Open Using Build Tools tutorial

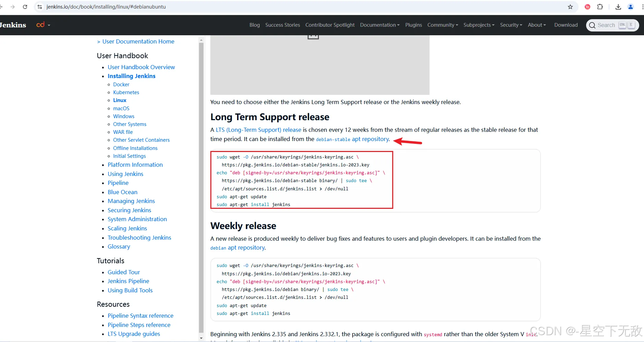pos(130,290)
